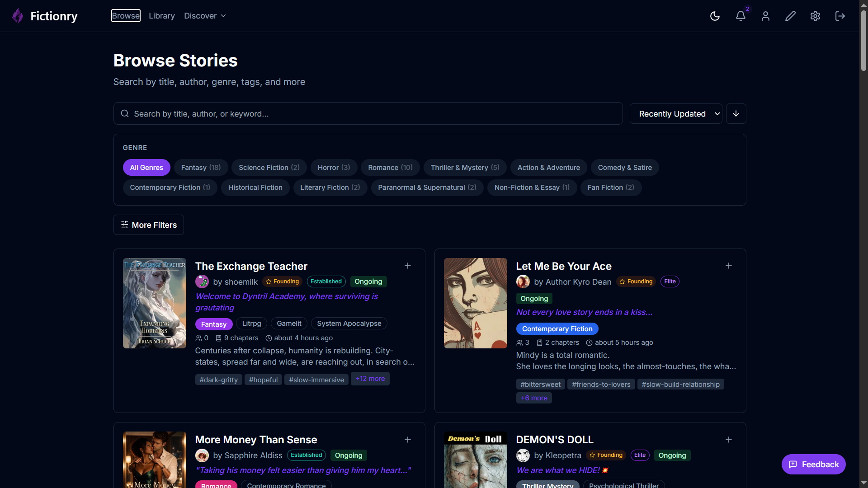The height and width of the screenshot is (488, 868).
Task: Click the page vertical scrollbar
Action: coord(863,41)
